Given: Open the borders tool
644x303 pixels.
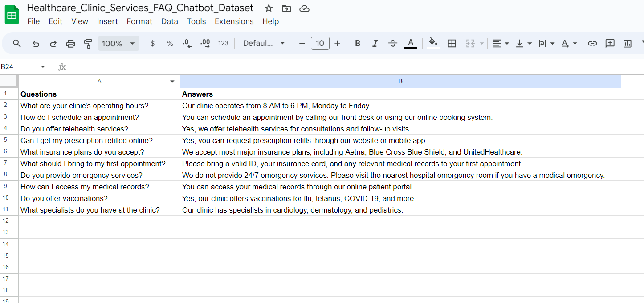Looking at the screenshot, I should point(452,43).
